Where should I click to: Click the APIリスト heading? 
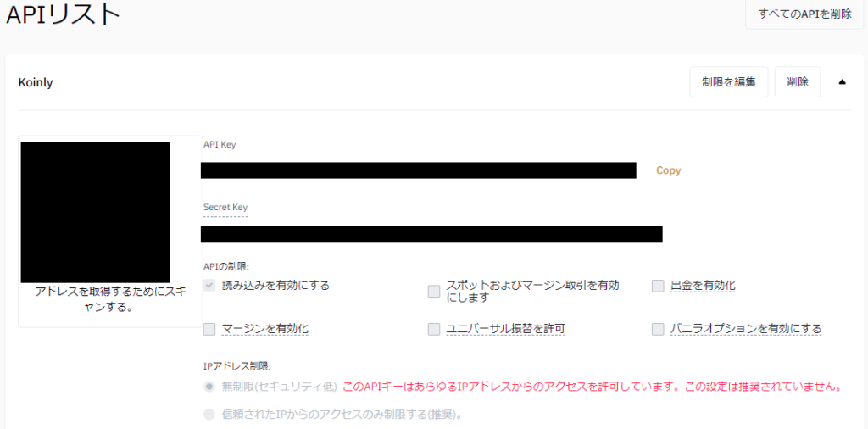(x=63, y=15)
